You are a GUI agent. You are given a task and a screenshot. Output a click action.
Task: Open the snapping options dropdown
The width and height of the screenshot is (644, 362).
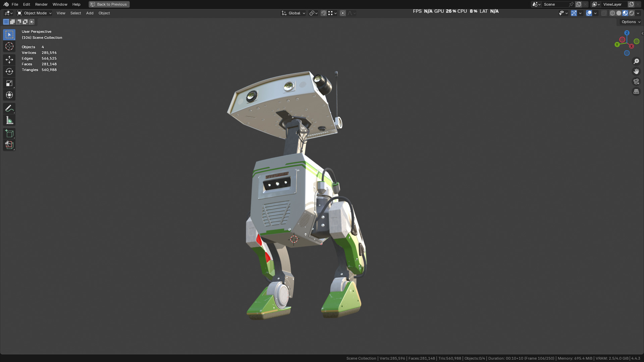click(x=332, y=13)
